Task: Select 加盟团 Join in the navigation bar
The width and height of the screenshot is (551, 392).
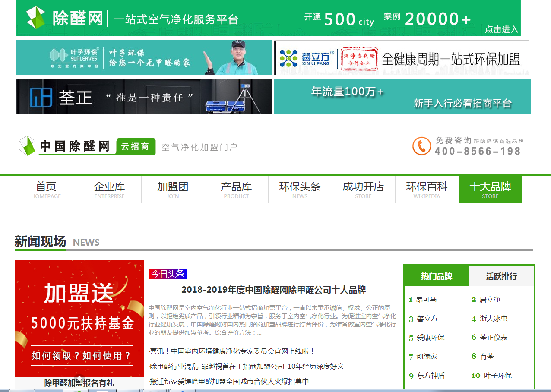Action: 173,190
